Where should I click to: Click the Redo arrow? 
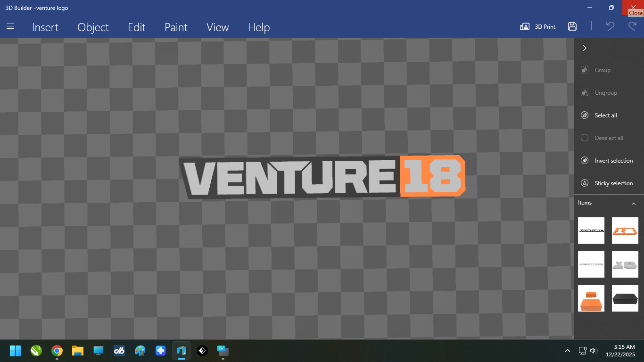click(x=632, y=26)
